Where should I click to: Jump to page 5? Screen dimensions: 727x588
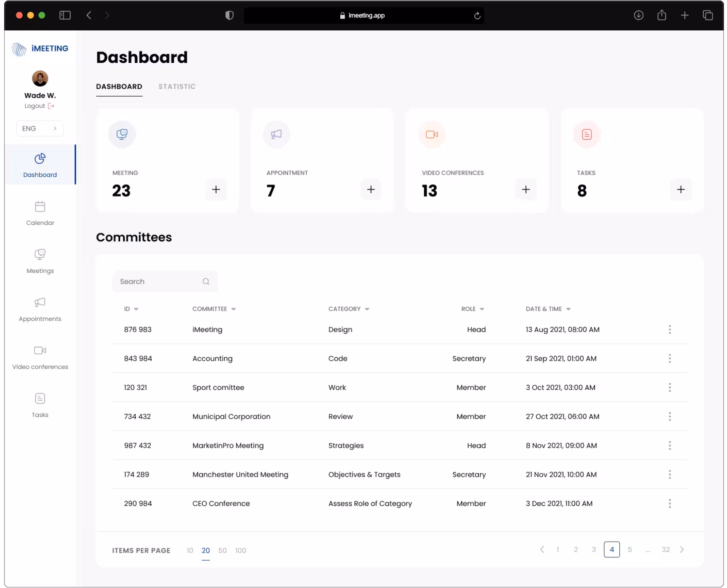[630, 550]
